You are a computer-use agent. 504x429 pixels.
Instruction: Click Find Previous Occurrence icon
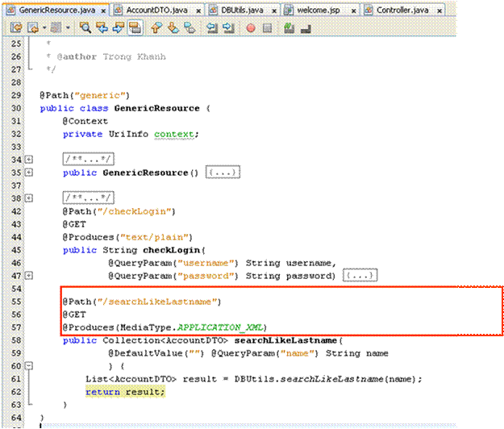coord(102,28)
